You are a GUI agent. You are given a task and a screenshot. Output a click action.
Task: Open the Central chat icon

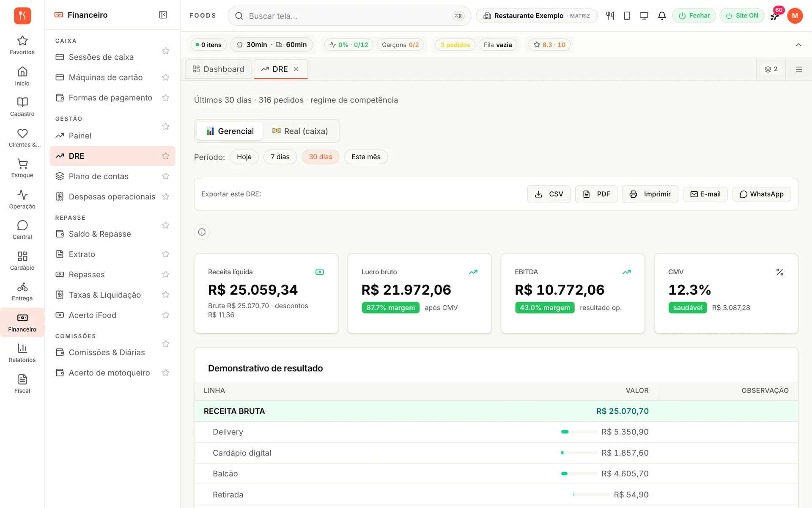tap(22, 230)
